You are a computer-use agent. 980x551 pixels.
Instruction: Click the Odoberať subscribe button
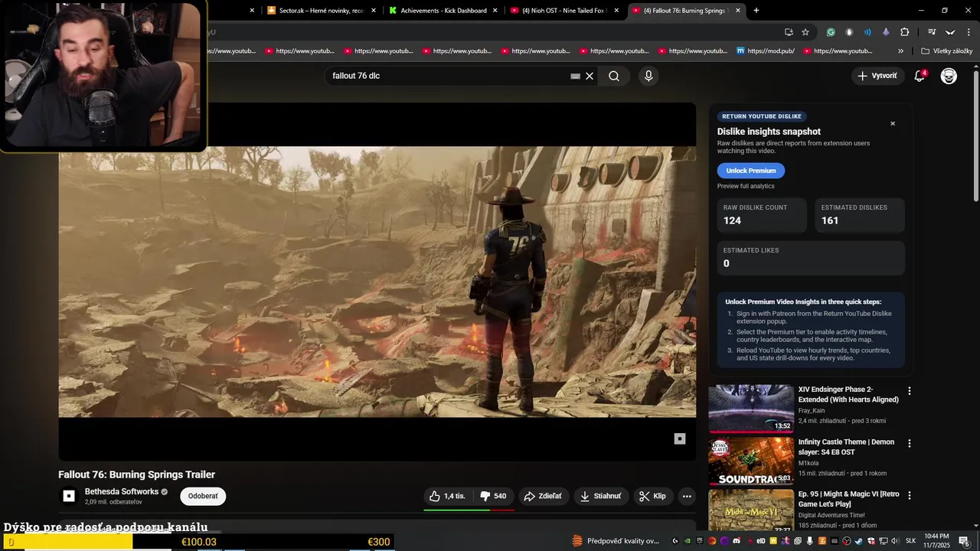[x=203, y=496]
